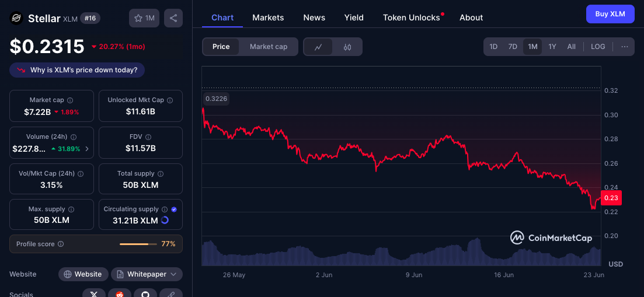Click the $0.2315 price value
Image resolution: width=644 pixels, height=297 pixels.
(47, 47)
